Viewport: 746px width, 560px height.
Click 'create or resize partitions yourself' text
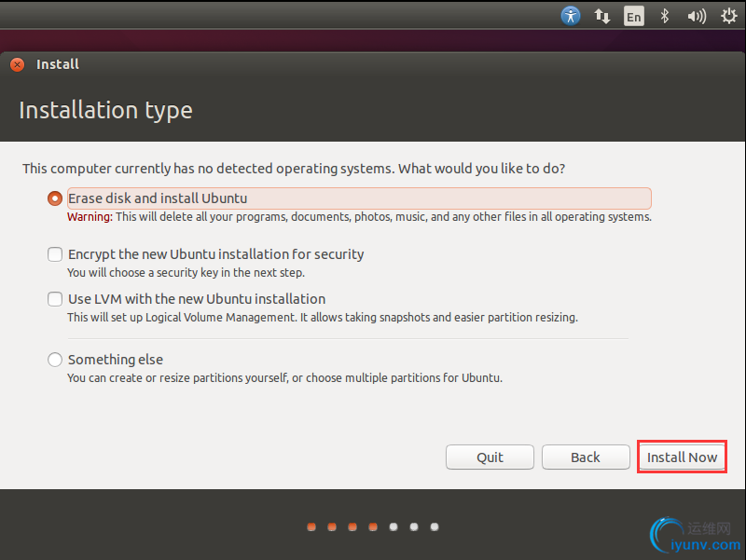pyautogui.click(x=284, y=378)
